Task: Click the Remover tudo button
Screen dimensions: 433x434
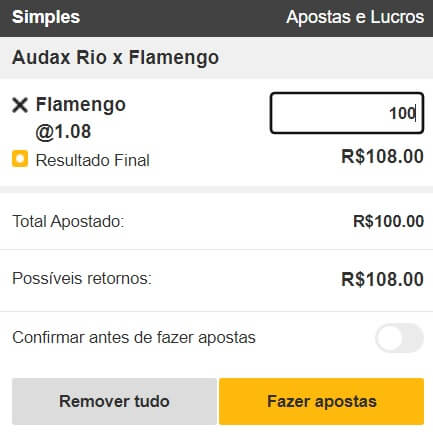Action: 114,401
